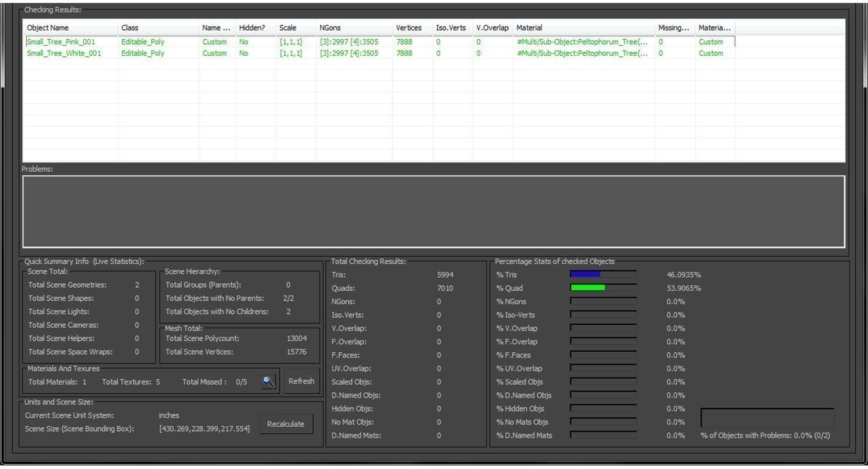
Task: Click the Vertices column header
Action: [x=412, y=28]
